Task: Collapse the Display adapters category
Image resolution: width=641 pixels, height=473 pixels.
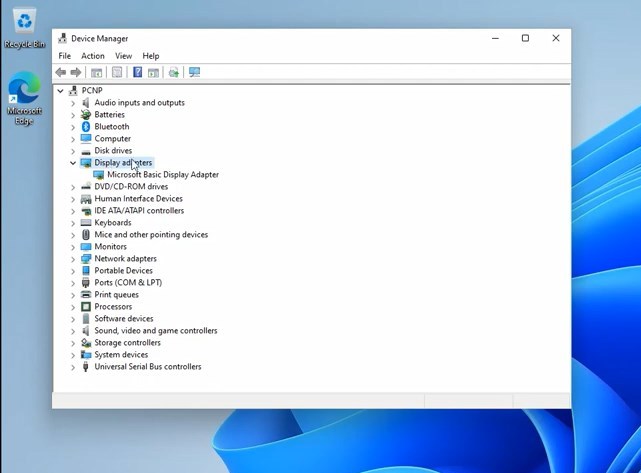Action: (73, 163)
